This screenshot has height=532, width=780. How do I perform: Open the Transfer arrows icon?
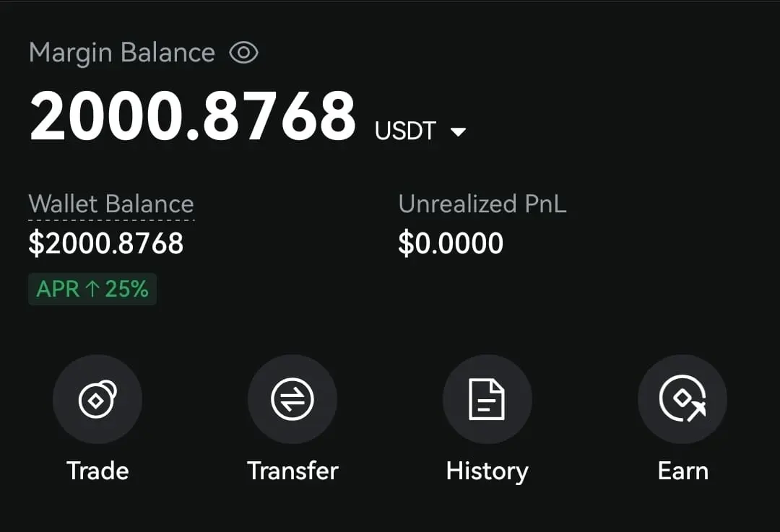click(x=292, y=399)
